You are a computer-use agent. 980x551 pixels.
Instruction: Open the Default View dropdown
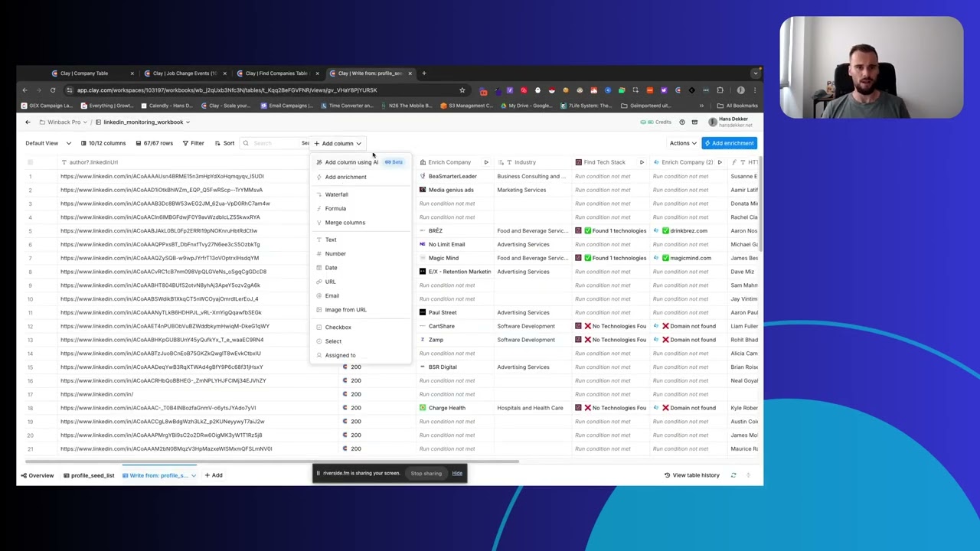click(48, 143)
